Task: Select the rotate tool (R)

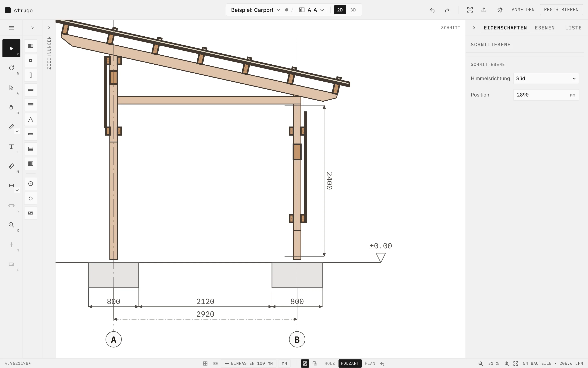Action: (x=11, y=68)
